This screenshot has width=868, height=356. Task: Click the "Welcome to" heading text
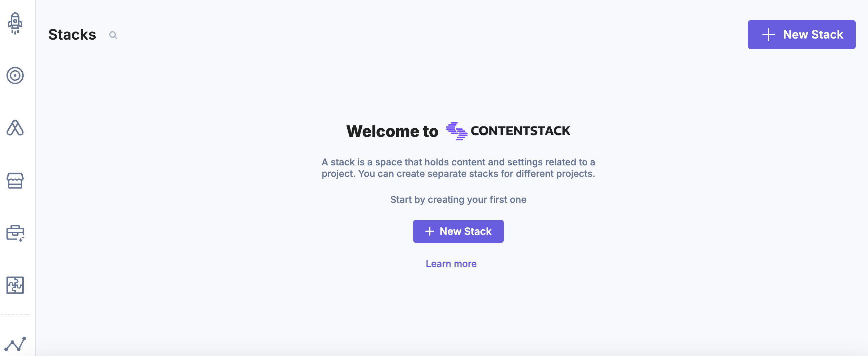[392, 131]
